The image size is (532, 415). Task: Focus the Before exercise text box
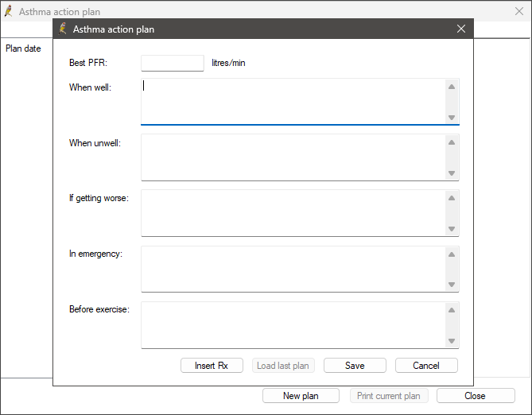tap(293, 325)
